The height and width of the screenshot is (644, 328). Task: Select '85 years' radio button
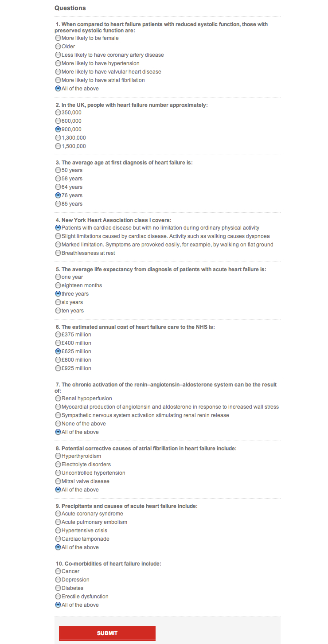58,204
